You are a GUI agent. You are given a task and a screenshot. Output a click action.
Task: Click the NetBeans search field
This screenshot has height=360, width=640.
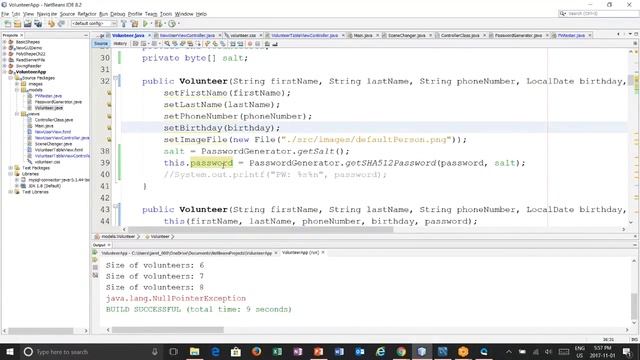click(x=598, y=13)
